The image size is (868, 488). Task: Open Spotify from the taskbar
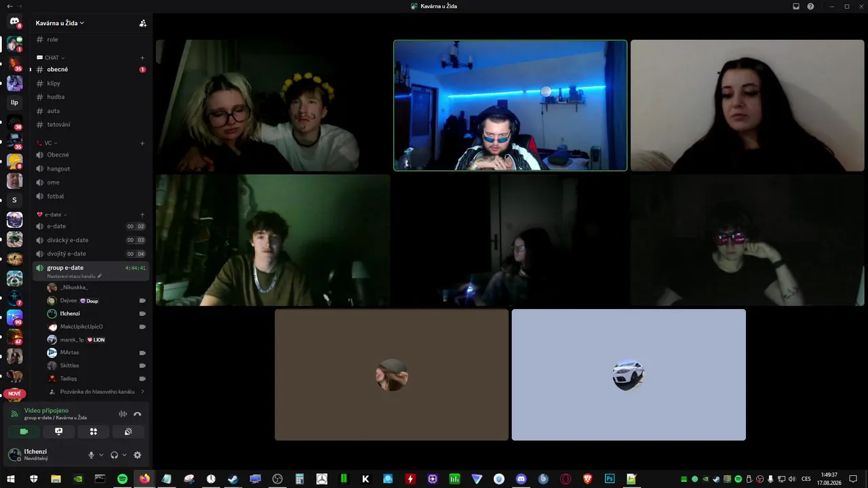122,479
